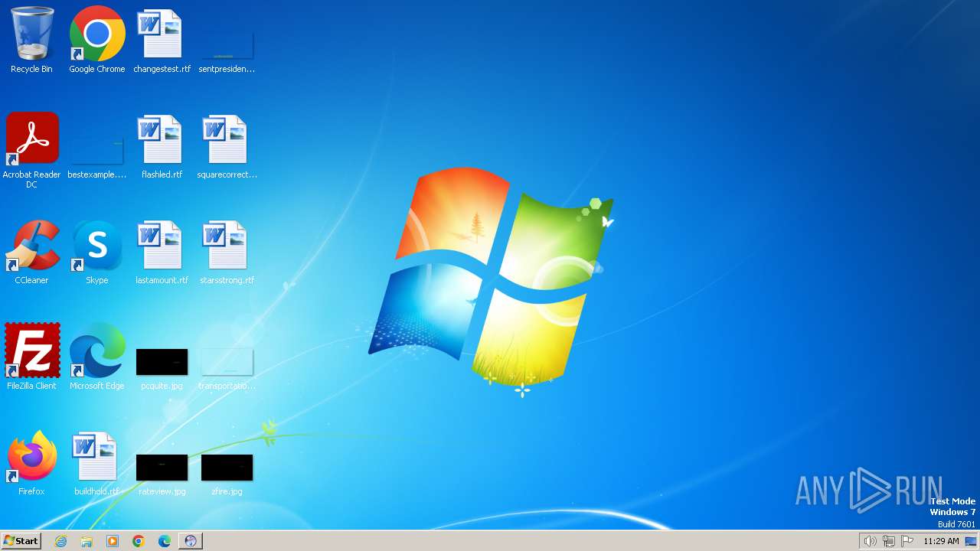Open the Action Center flag icon
The width and height of the screenshot is (980, 551).
pyautogui.click(x=907, y=541)
